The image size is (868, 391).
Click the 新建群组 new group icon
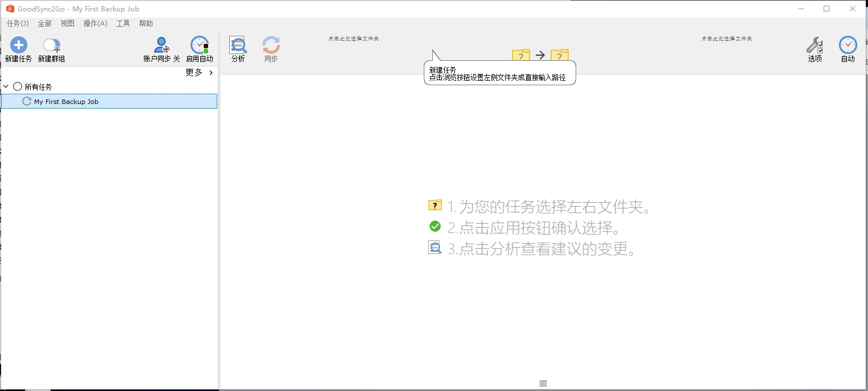52,45
